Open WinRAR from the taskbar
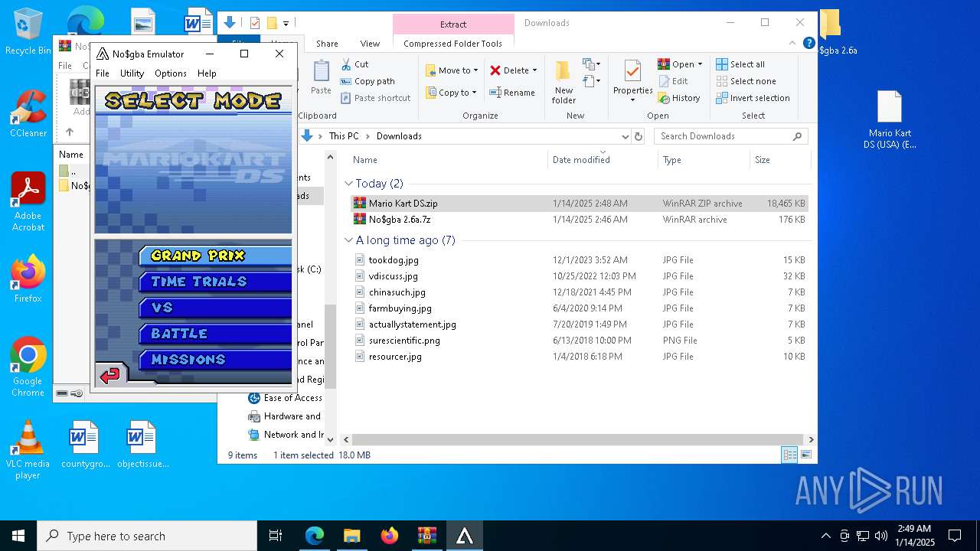Screen dimensions: 980x551 point(426,536)
